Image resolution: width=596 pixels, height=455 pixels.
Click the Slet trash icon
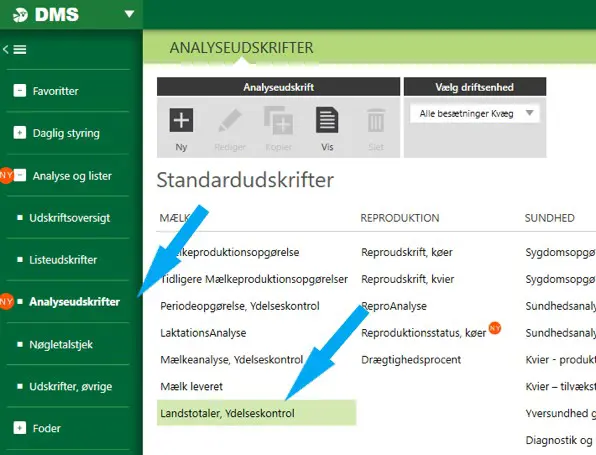[376, 120]
